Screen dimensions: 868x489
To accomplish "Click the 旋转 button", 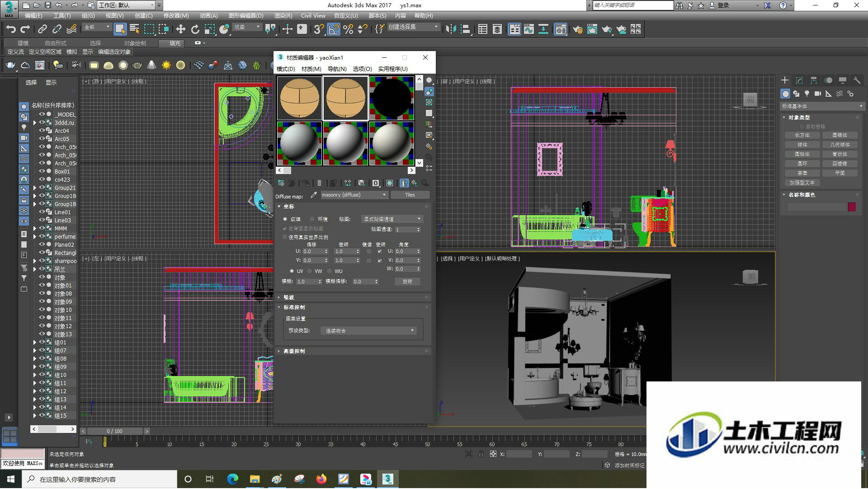I will pyautogui.click(x=407, y=282).
